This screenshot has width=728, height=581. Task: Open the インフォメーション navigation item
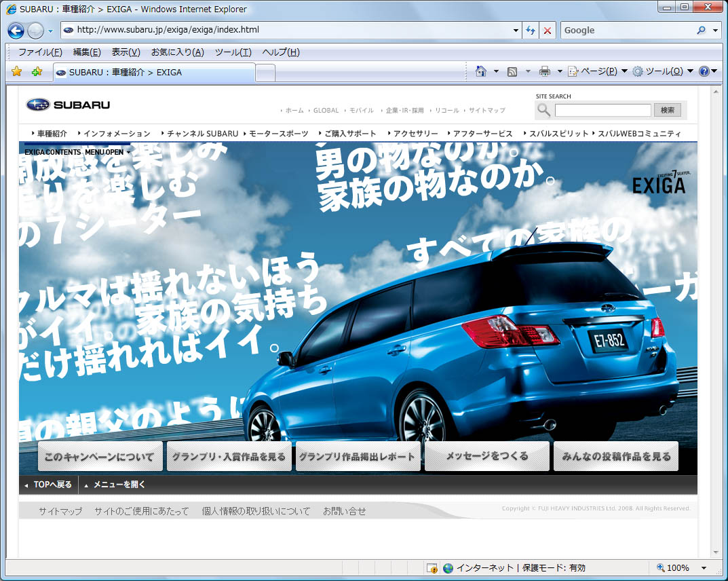click(x=117, y=134)
